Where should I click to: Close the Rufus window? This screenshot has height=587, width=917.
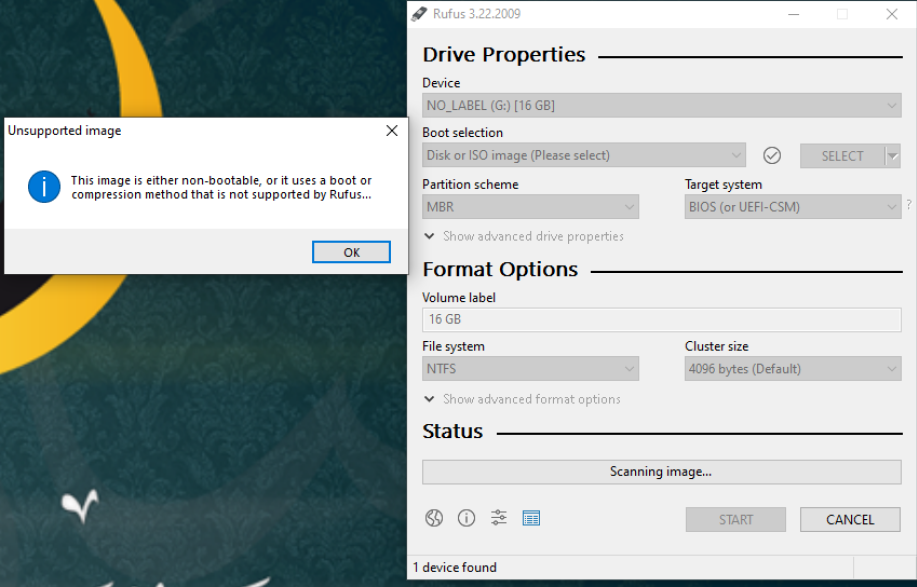(x=891, y=14)
